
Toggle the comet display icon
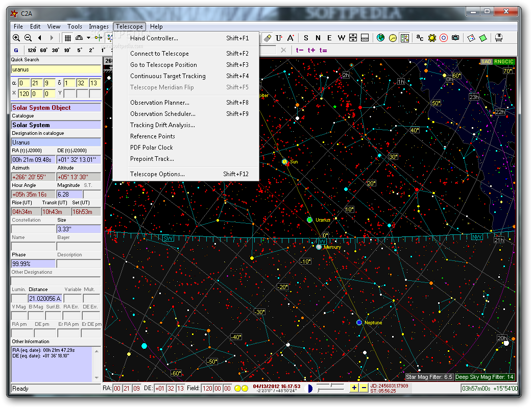pyautogui.click(x=268, y=38)
